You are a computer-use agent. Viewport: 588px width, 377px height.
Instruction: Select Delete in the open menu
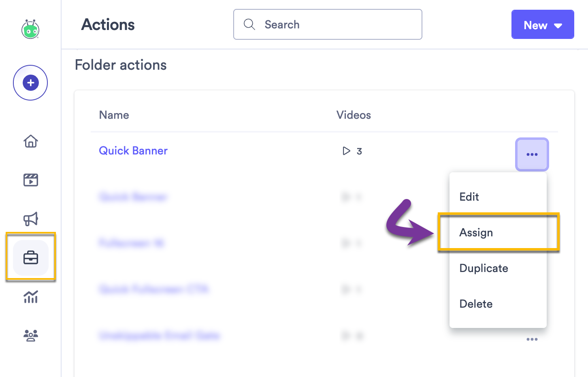(476, 304)
